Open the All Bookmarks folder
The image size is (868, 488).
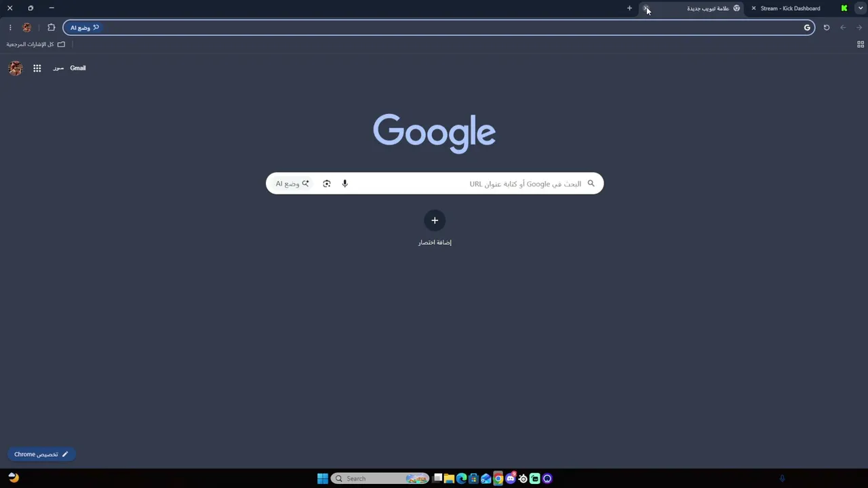(36, 45)
